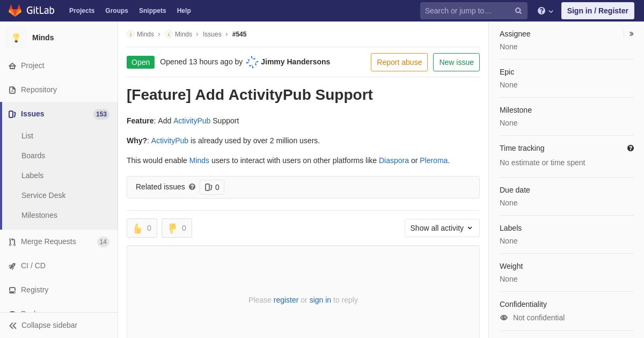This screenshot has width=644, height=338.
Task: Click the Minds project name in sidebar
Action: pos(43,38)
